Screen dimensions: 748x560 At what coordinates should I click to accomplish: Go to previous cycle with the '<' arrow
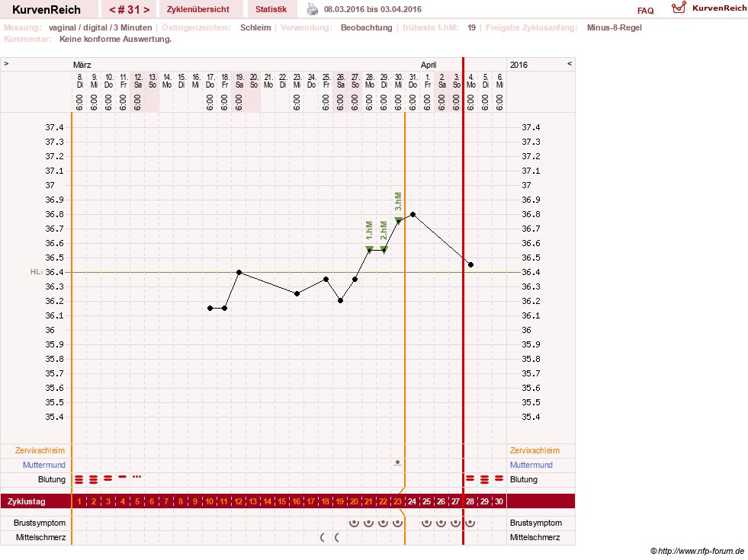111,10
